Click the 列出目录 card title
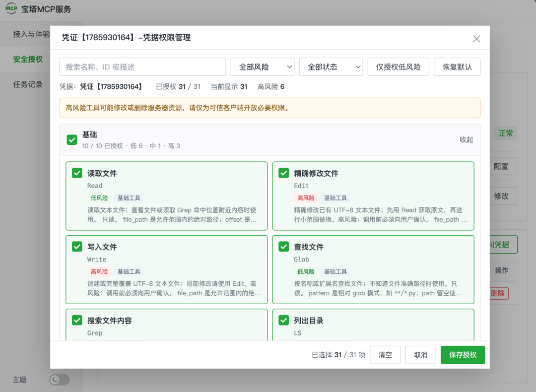This screenshot has height=392, width=536. (x=309, y=321)
